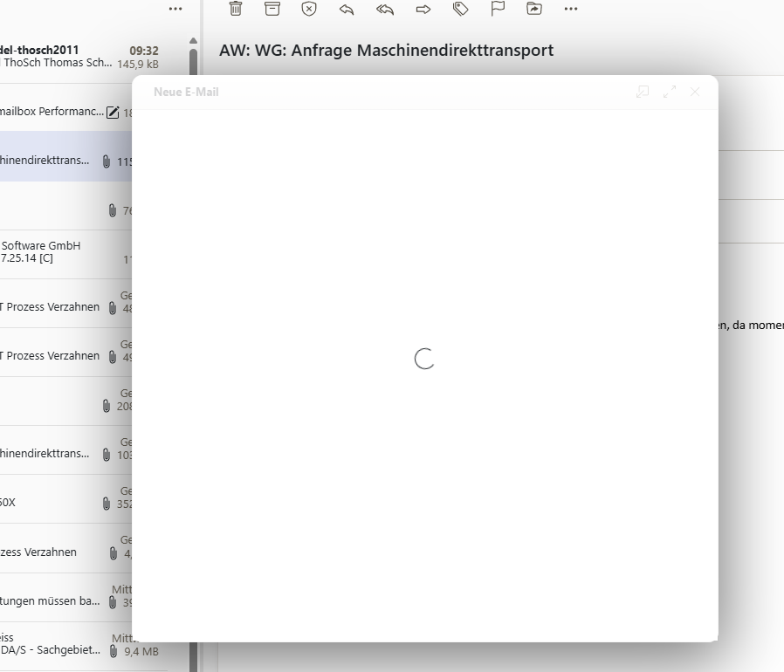Forward the email using right arrow
The height and width of the screenshot is (672, 784).
(x=423, y=9)
